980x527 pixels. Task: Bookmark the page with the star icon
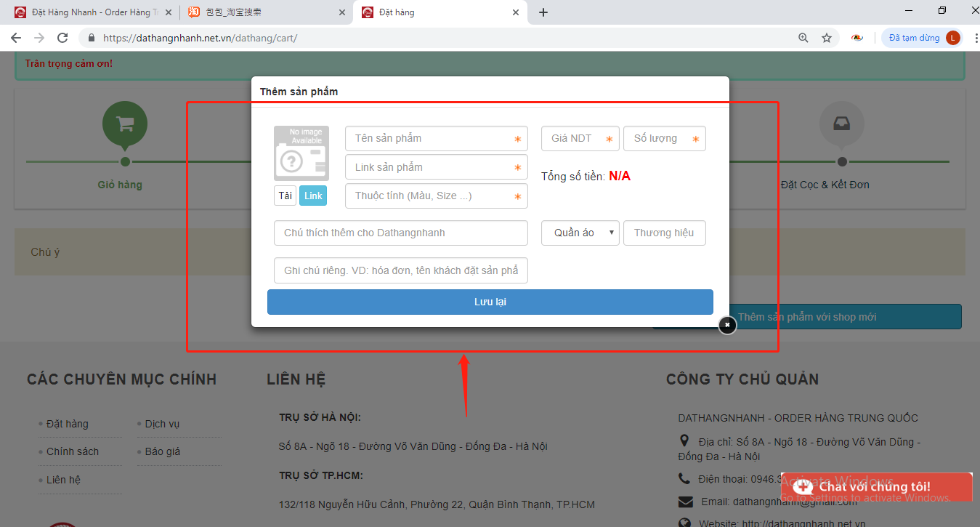pyautogui.click(x=826, y=38)
